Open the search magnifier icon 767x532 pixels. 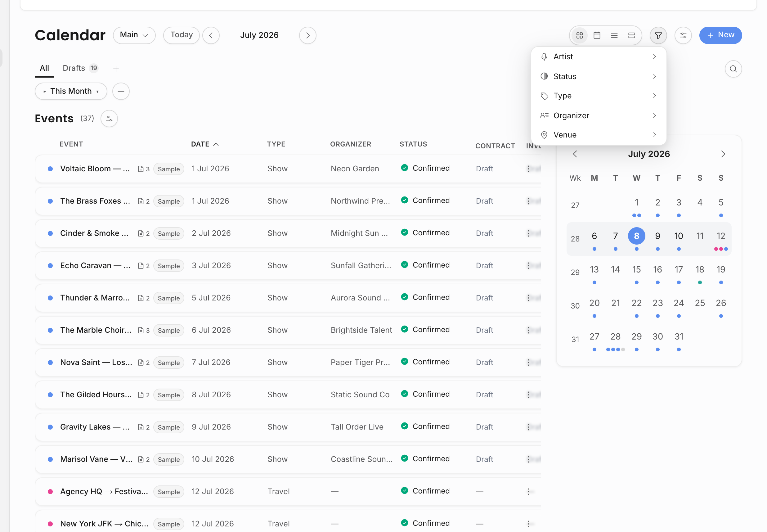point(733,69)
